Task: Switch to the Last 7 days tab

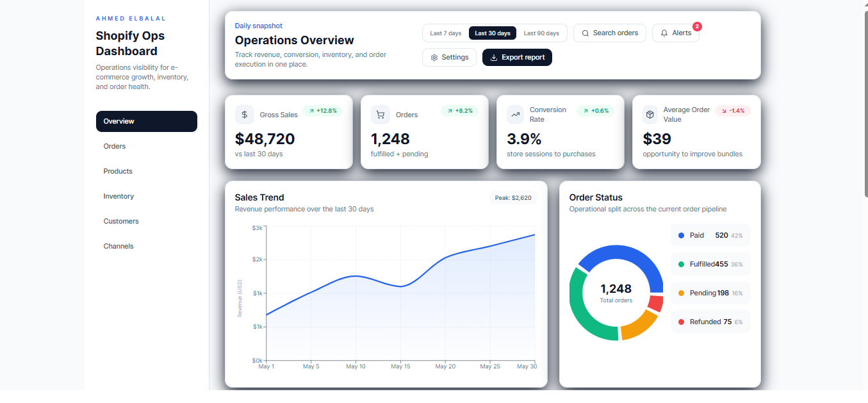Action: [x=446, y=33]
